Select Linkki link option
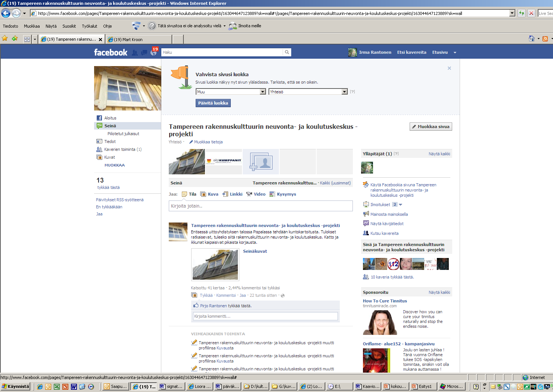This screenshot has height=392, width=553. pyautogui.click(x=232, y=194)
